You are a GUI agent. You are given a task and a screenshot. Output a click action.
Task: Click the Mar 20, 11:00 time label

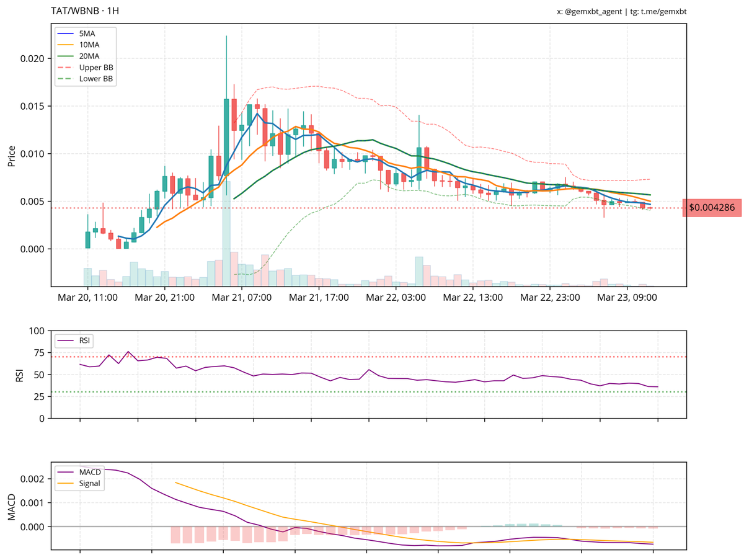(87, 298)
